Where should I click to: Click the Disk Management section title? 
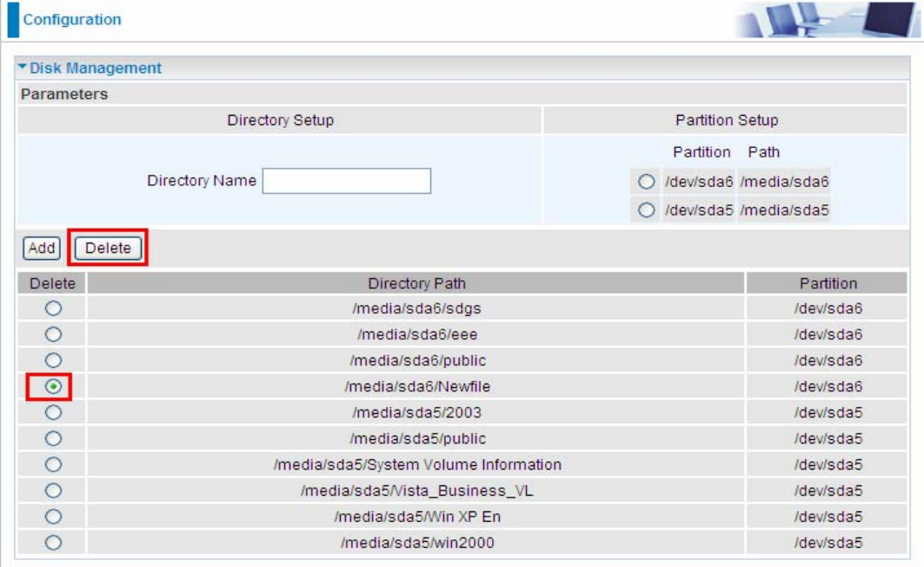[x=96, y=68]
